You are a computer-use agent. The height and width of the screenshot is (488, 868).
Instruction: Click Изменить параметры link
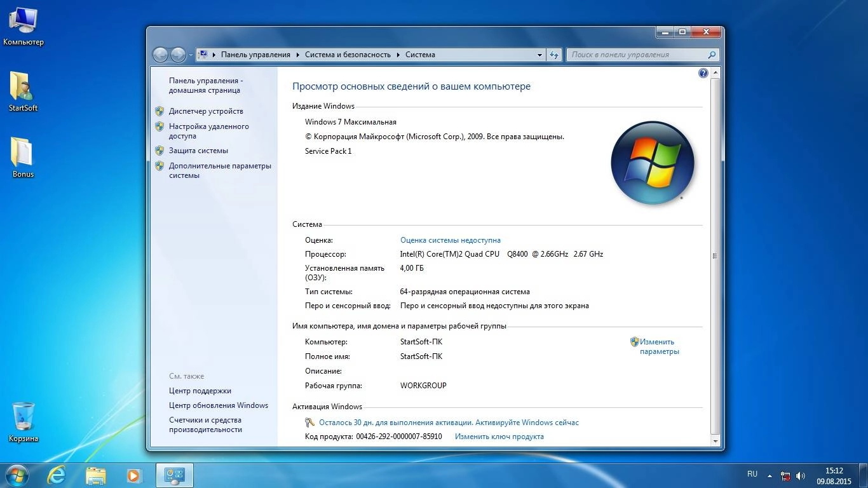pos(660,346)
